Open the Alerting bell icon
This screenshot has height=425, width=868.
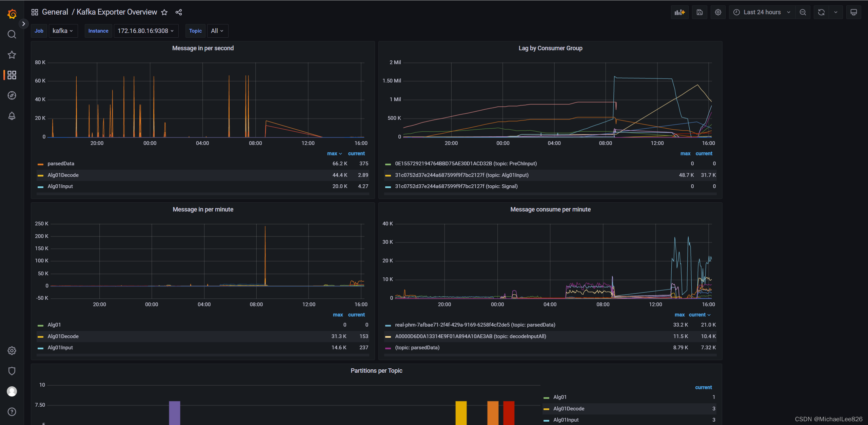coord(12,116)
